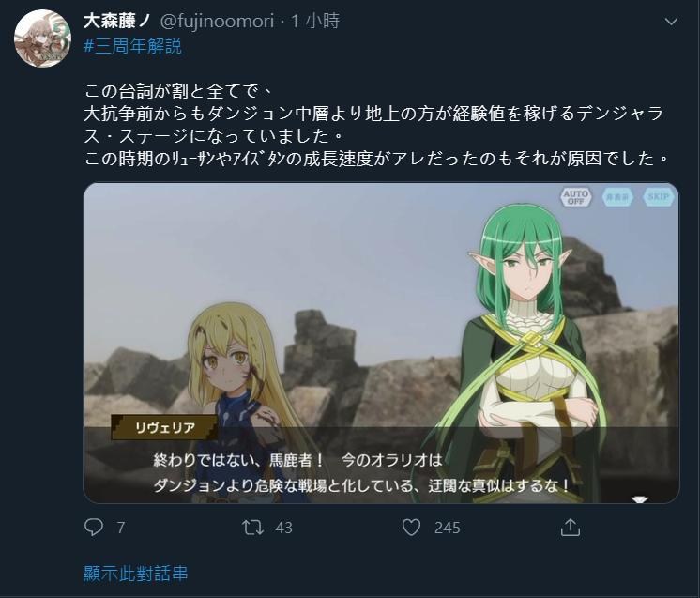The height and width of the screenshot is (598, 700).
Task: Open the 1 小時 tweet timestamp
Action: tap(315, 21)
